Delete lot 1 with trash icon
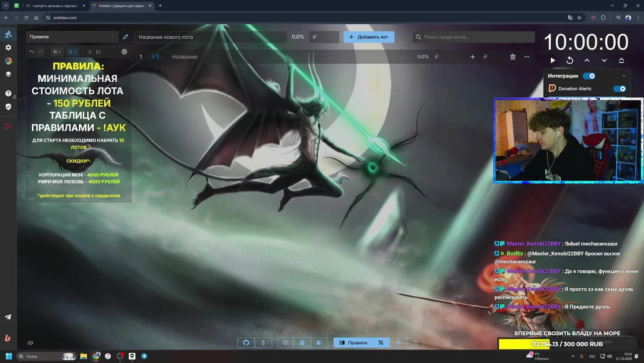This screenshot has width=644, height=363. (513, 57)
